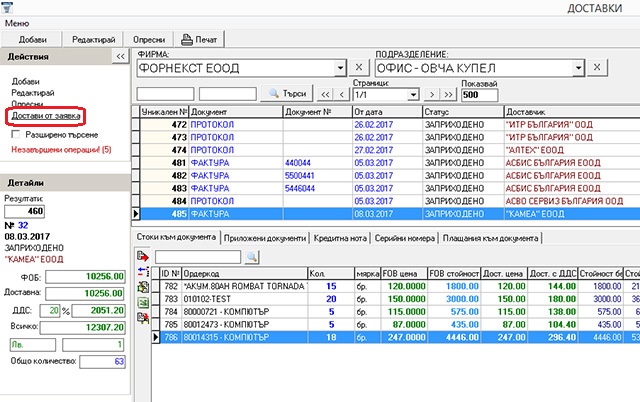Open the Серийни номера tab
Image resolution: width=640 pixels, height=402 pixels.
[x=404, y=238]
